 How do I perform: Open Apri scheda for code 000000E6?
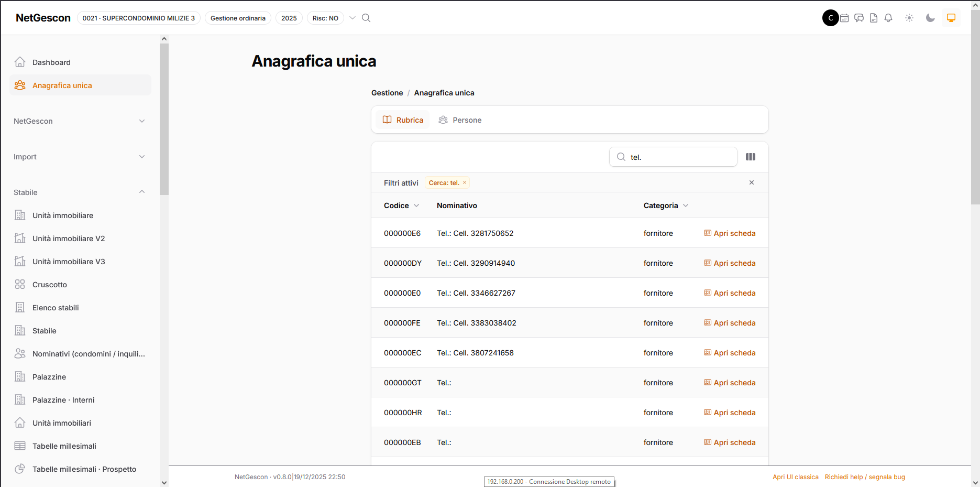pyautogui.click(x=730, y=233)
